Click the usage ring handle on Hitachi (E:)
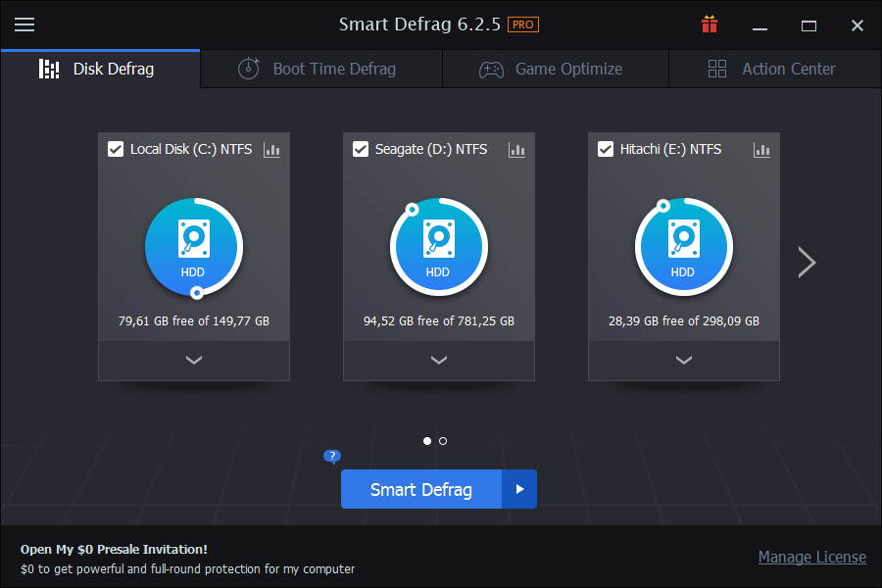Screen dimensions: 882x588 663,206
